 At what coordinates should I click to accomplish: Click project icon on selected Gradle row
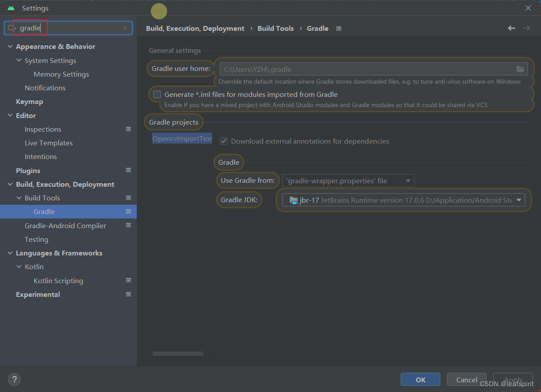pos(129,211)
